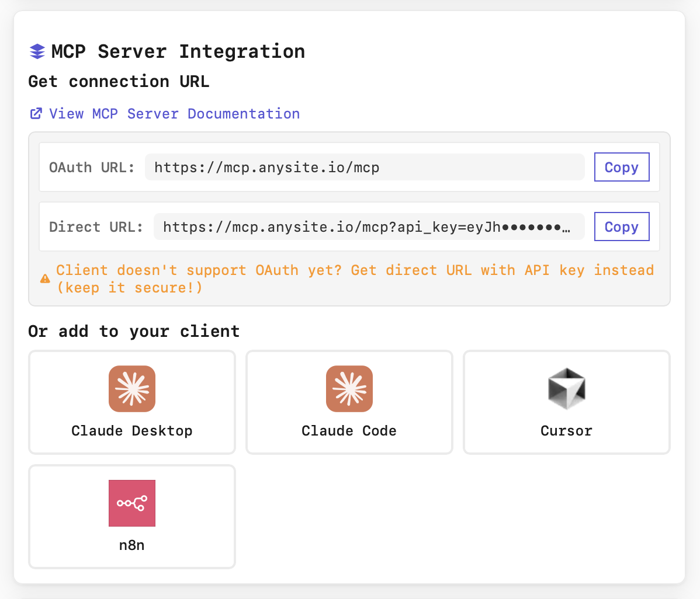Screen dimensions: 700x599
Task: Click the pink n8n workflow icon
Action: tap(131, 503)
